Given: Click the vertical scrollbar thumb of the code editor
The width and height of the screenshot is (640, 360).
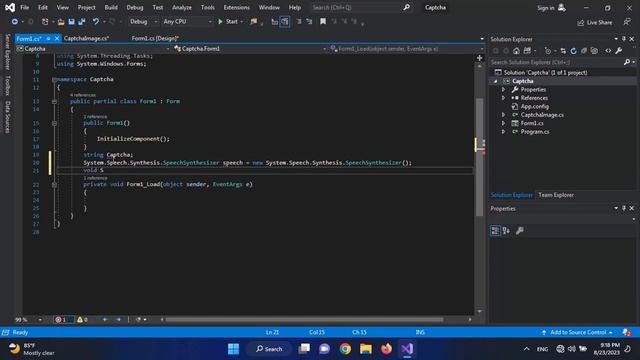Looking at the screenshot, I should point(480,157).
